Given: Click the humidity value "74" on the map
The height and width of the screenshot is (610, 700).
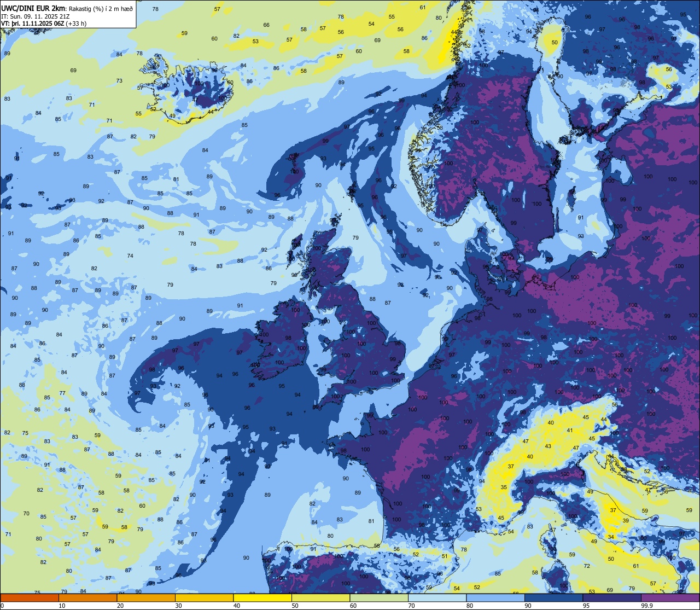Looking at the screenshot, I should [130, 256].
